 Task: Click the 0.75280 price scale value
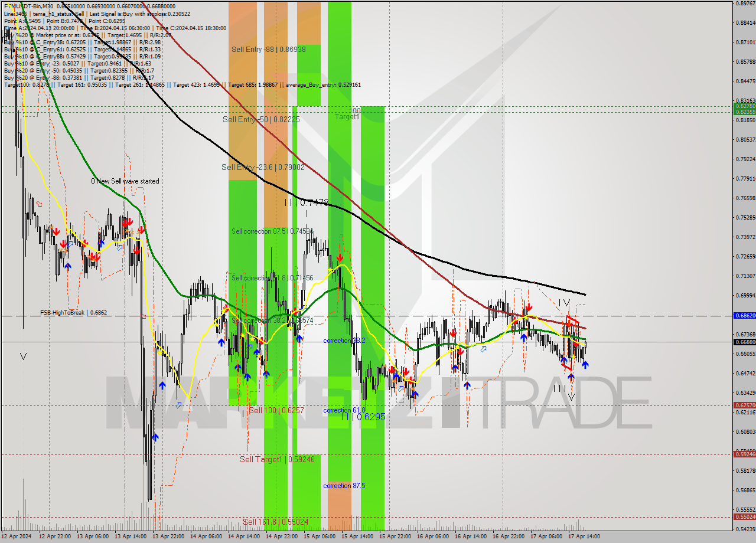coord(746,217)
